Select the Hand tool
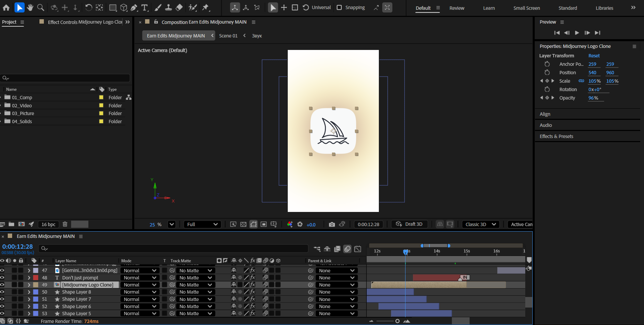644x325 pixels. (30, 7)
